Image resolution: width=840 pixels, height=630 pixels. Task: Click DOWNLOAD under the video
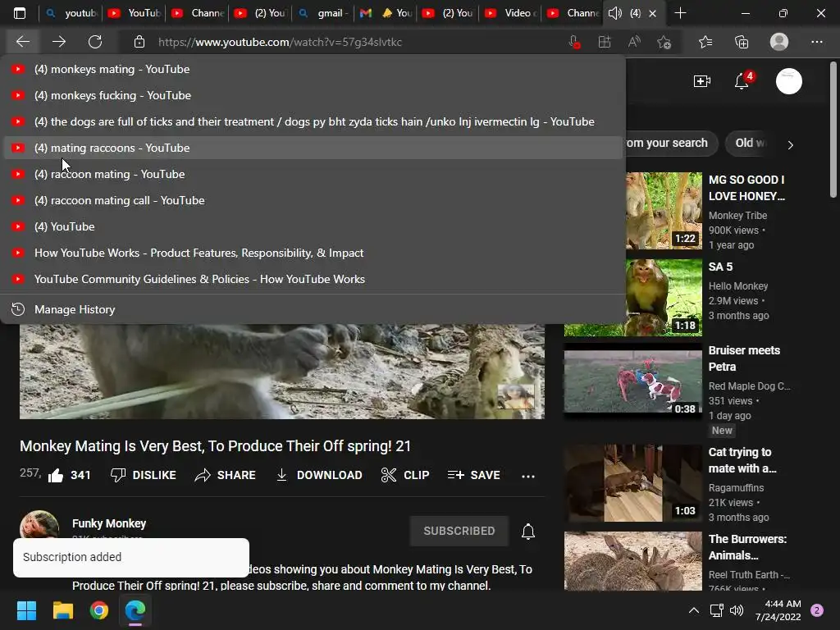(x=319, y=475)
